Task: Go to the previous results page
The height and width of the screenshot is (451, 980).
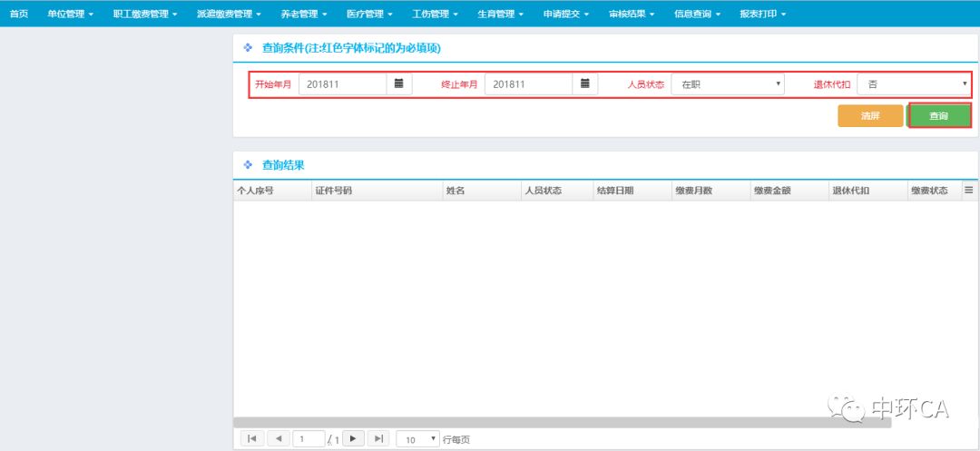Action: 279,438
